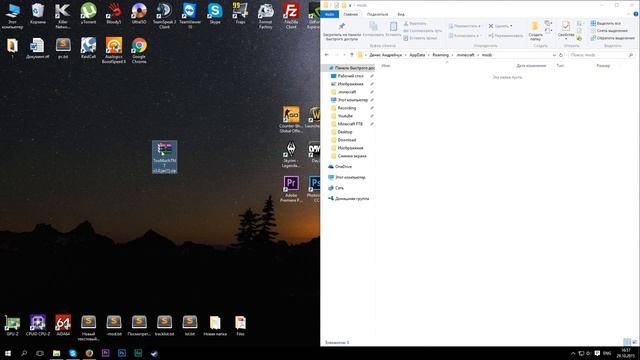The width and height of the screenshot is (640, 360).
Task: Open FileZilla Client desktop shortcut
Action: (291, 16)
